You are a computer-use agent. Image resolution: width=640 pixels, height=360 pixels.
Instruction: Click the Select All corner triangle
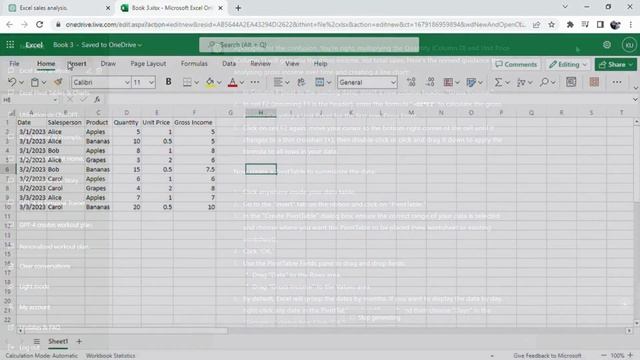tap(12, 113)
